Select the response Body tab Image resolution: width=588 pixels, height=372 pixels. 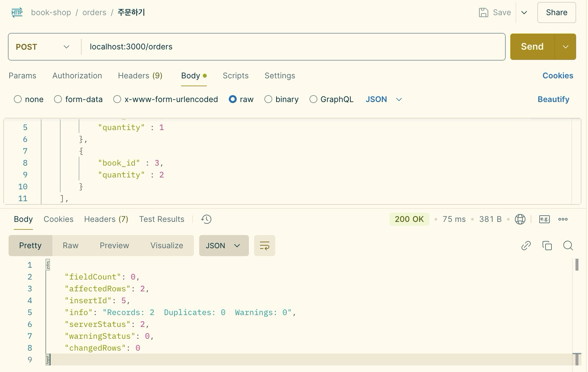pyautogui.click(x=23, y=219)
